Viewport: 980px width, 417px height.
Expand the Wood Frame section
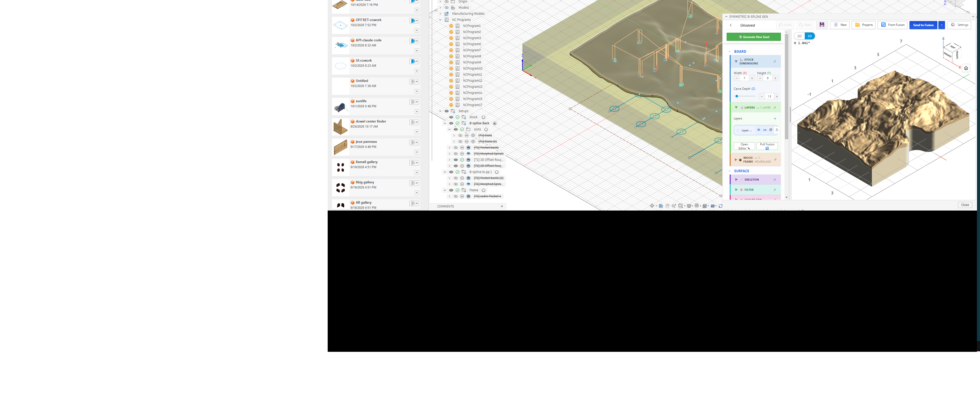[736, 159]
